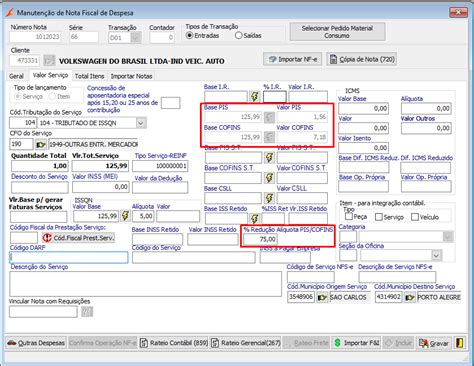Screen dimensions: 474x366
Task: Click recalculate icon beside Base PIS field
Action: point(269,117)
